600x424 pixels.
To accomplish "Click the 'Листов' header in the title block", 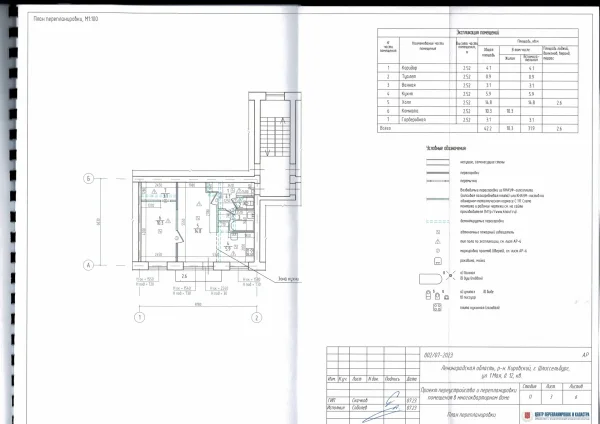I will [576, 386].
